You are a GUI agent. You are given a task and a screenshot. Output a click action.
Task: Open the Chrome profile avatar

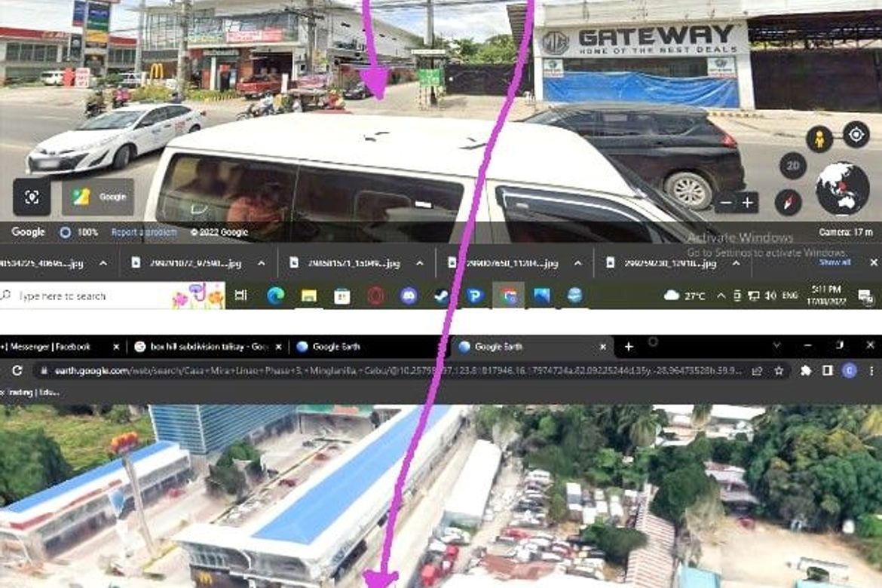click(850, 370)
